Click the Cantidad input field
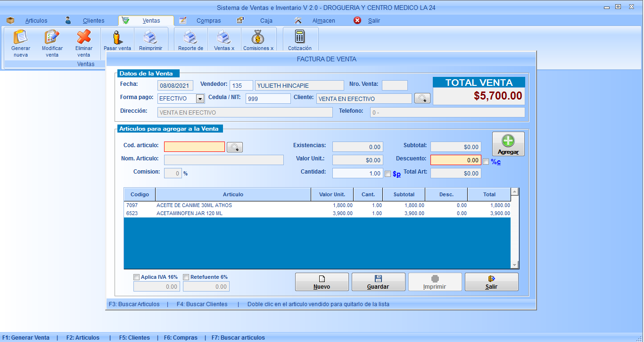The height and width of the screenshot is (342, 644). point(357,174)
